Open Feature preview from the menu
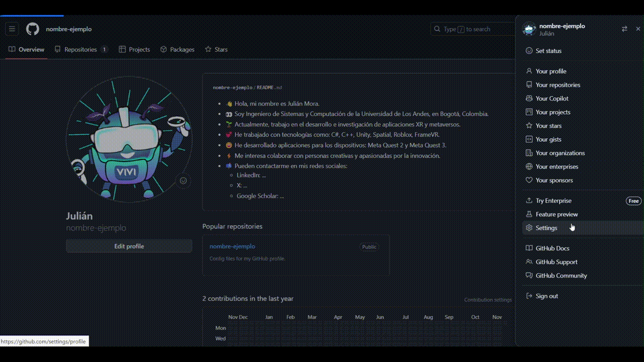Image resolution: width=644 pixels, height=362 pixels. click(x=556, y=214)
